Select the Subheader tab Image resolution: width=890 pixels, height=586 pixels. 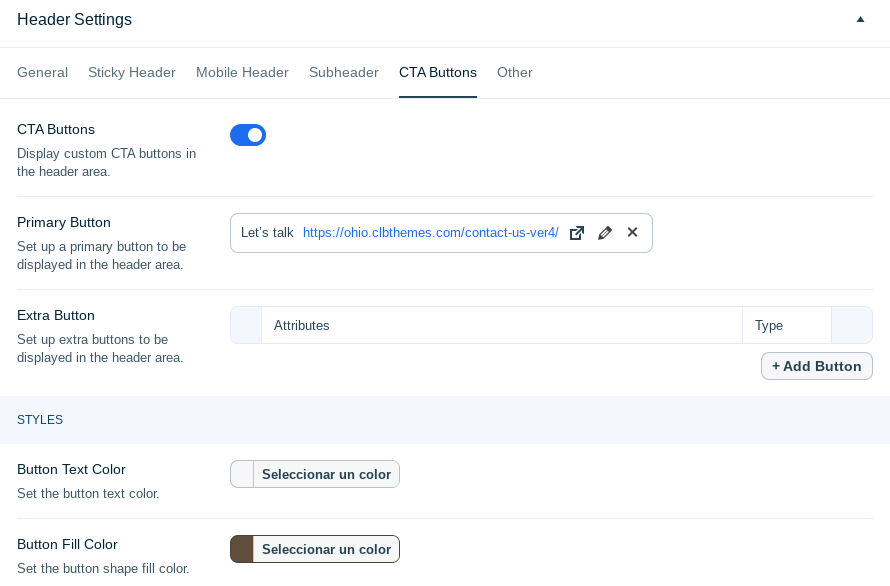click(344, 73)
